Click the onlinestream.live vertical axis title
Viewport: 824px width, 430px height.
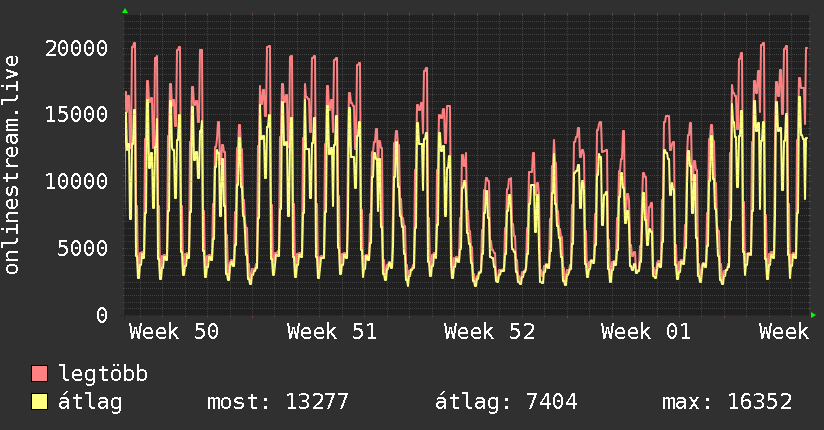pos(13,166)
